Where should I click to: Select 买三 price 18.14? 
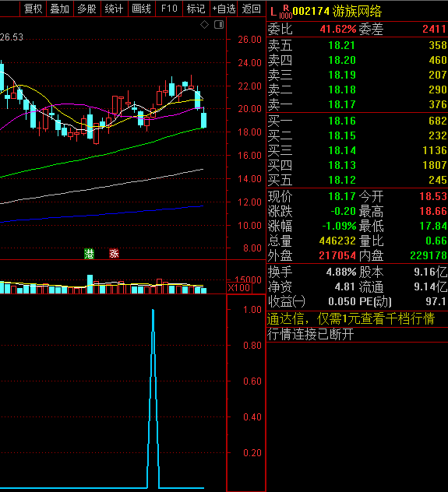click(341, 150)
